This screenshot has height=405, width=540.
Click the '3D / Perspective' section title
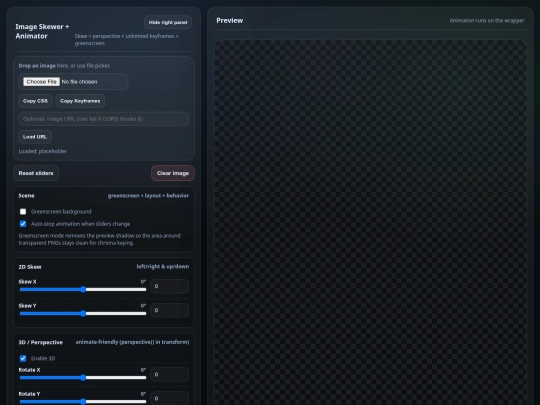(x=41, y=342)
